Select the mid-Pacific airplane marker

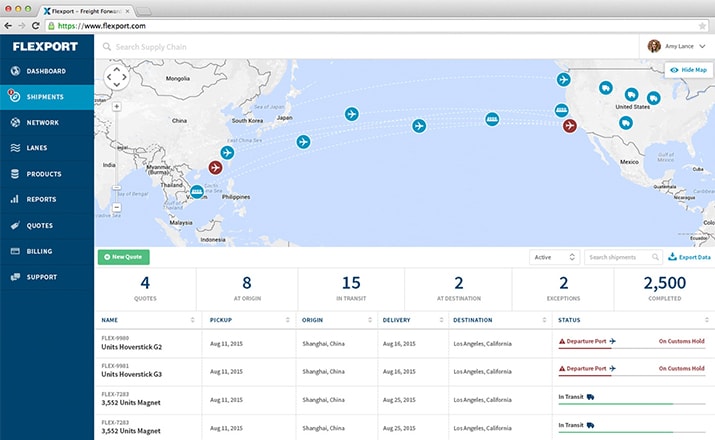pyautogui.click(x=419, y=125)
